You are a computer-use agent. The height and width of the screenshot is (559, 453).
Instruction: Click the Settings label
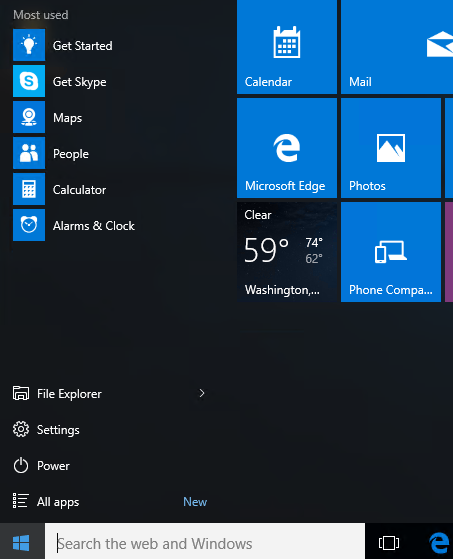[x=58, y=430]
